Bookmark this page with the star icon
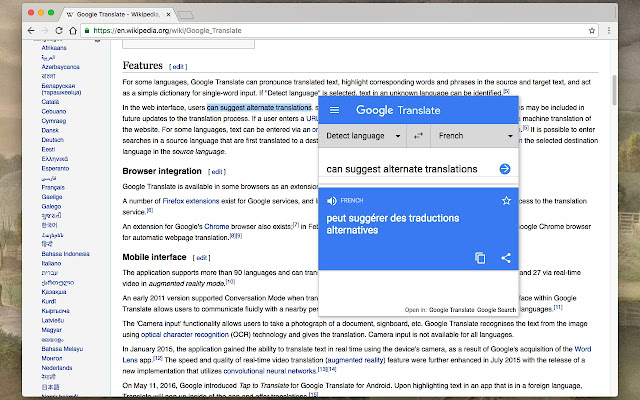This screenshot has height=400, width=640. coord(592,31)
